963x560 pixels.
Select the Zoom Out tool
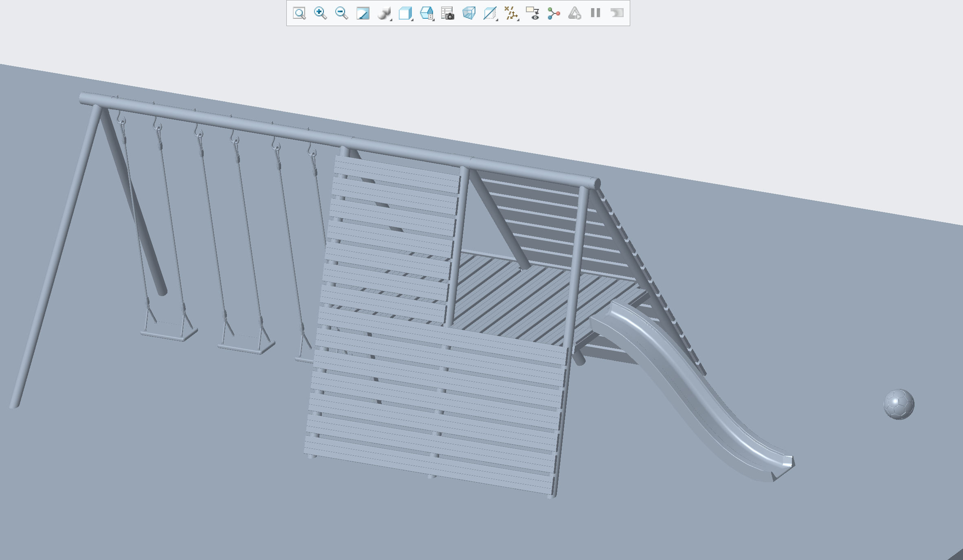(341, 13)
